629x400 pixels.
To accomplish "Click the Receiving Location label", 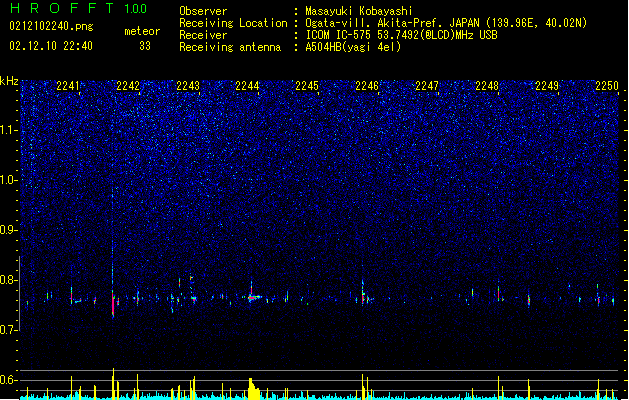I will coord(233,23).
